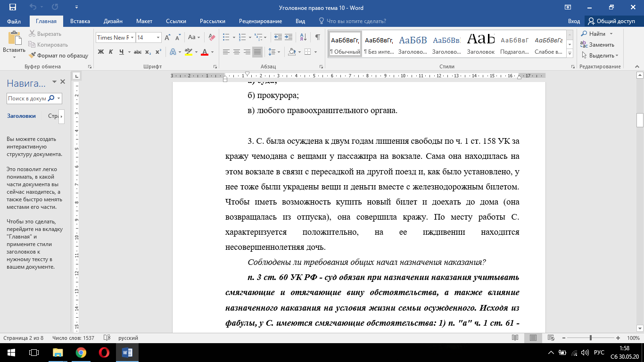Screen dimensions: 644x362
Task: Toggle justified alignment
Action: coord(257,52)
